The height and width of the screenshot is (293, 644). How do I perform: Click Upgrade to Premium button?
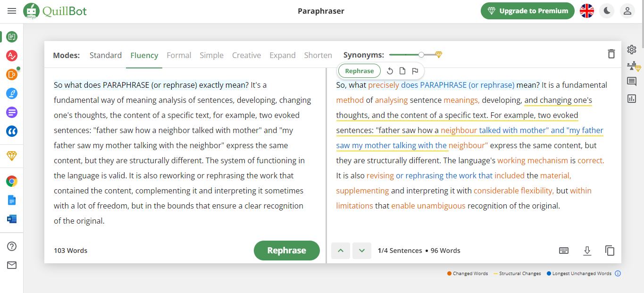527,11
